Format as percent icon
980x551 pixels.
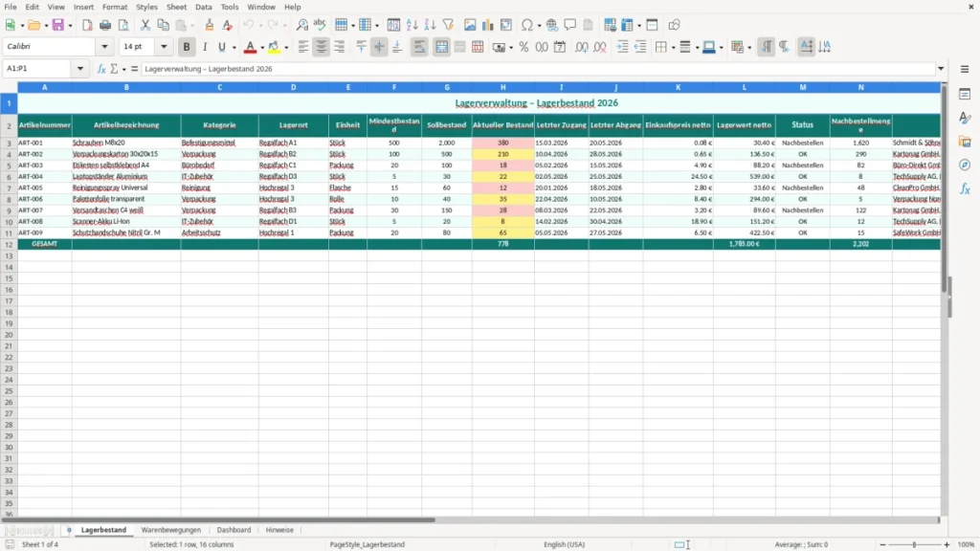click(x=523, y=47)
